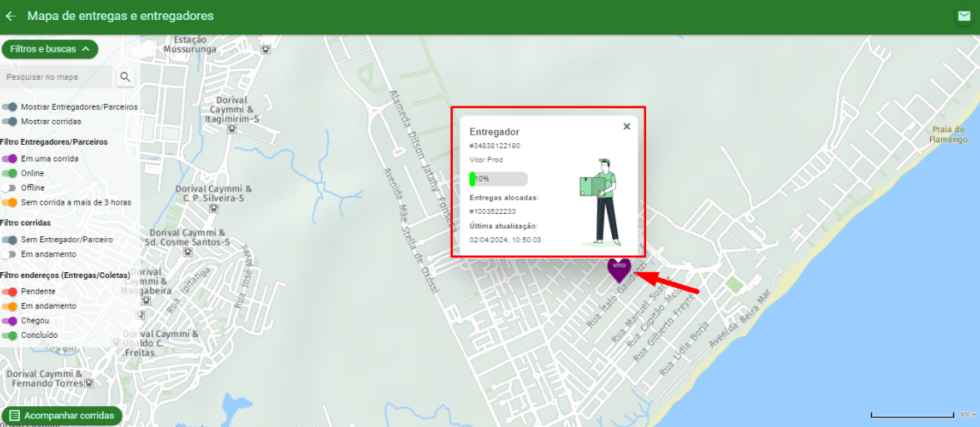Screen dimensions: 980x427
Task: Toggle Sem Entregador/Parceiro filter
Action: point(9,240)
